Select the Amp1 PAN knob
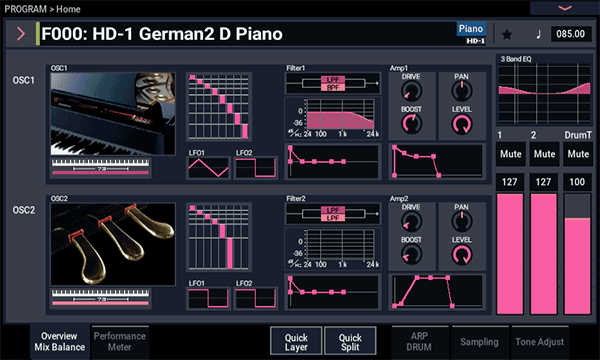The image size is (600, 360). tap(462, 91)
